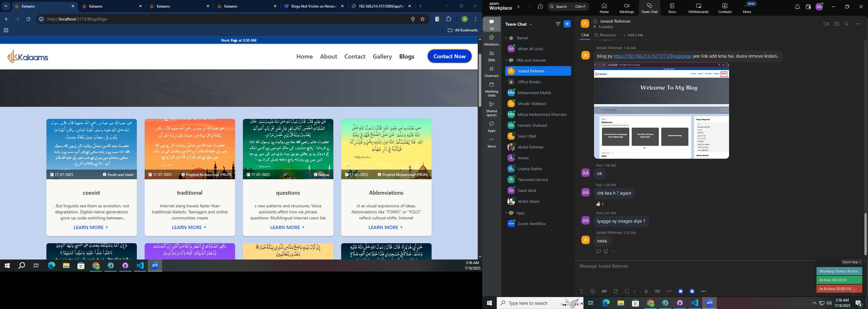Open the traditional blog card image
The image size is (868, 309).
coord(190,149)
